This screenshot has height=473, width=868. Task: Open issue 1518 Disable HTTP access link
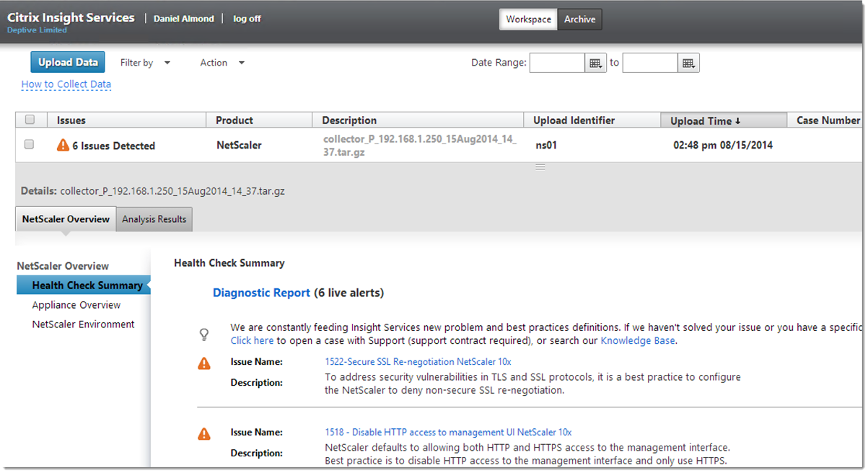[x=448, y=432]
